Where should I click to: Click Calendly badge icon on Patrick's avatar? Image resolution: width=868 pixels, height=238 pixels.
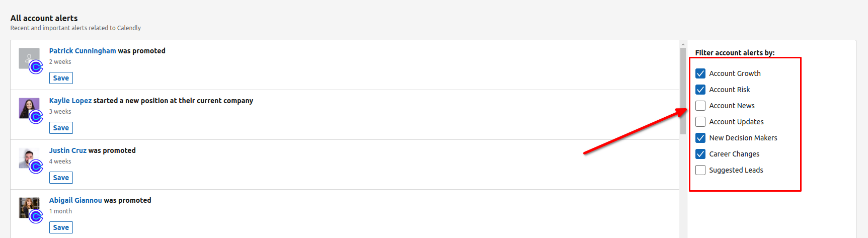point(36,67)
